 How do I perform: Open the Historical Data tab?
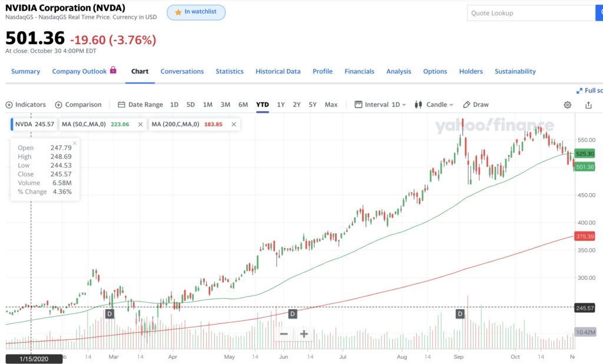coord(278,71)
